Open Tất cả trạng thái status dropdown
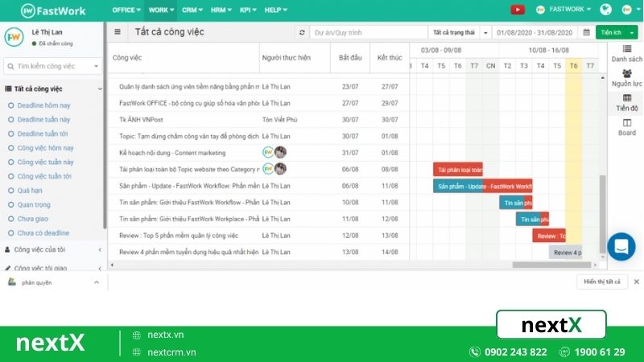This screenshot has height=362, width=644. (x=459, y=32)
